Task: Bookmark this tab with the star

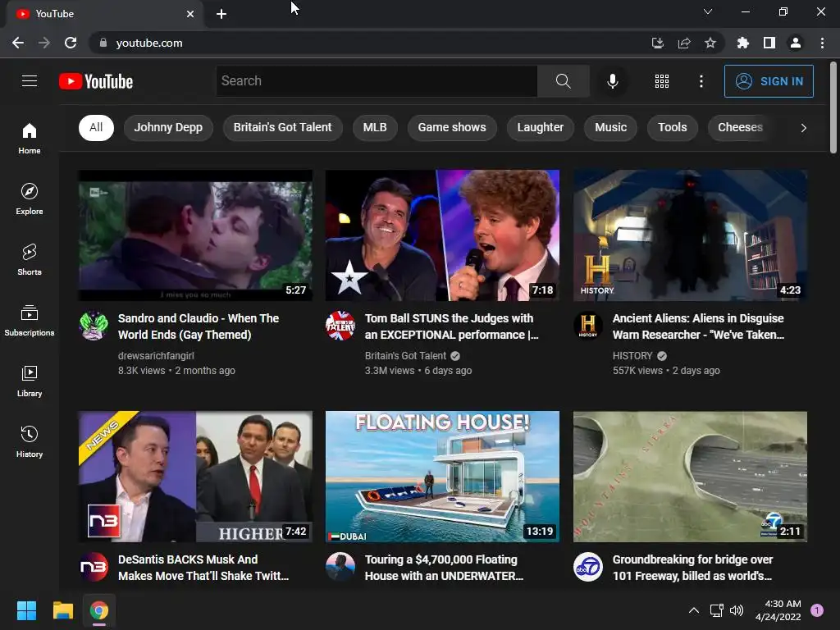Action: point(710,43)
